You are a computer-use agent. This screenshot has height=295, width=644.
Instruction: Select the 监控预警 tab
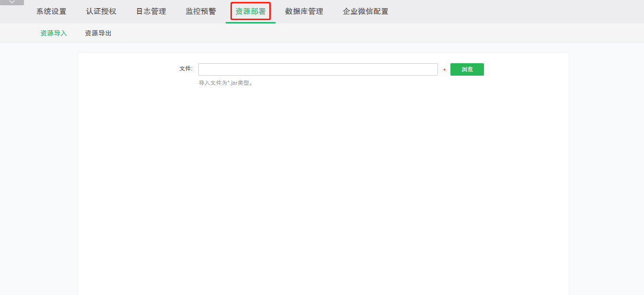click(x=201, y=11)
